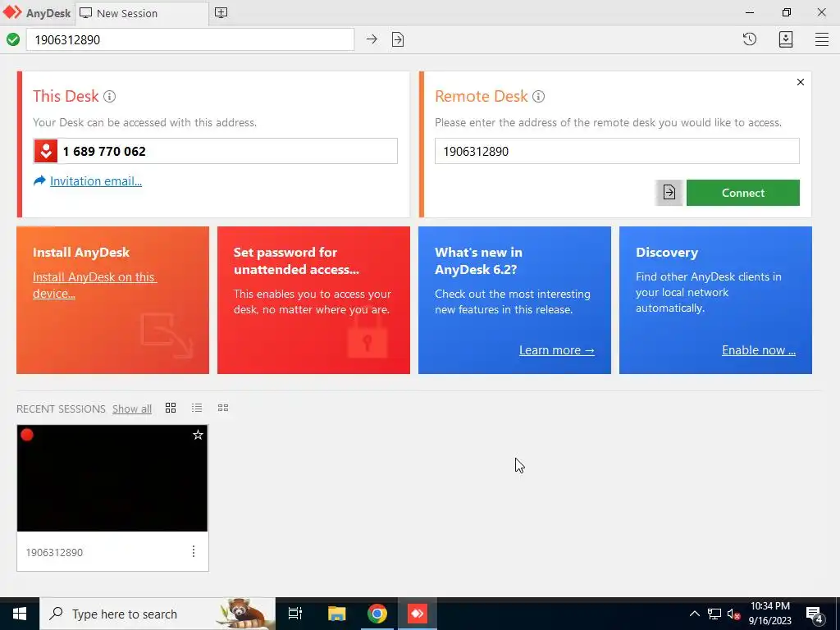840x630 pixels.
Task: Click the top address bar field
Action: (190, 39)
